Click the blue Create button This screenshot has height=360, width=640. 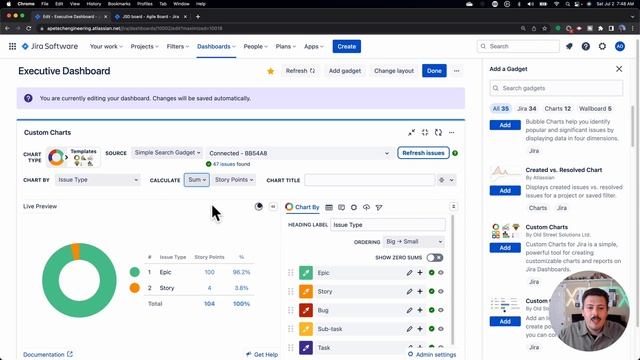click(x=347, y=47)
